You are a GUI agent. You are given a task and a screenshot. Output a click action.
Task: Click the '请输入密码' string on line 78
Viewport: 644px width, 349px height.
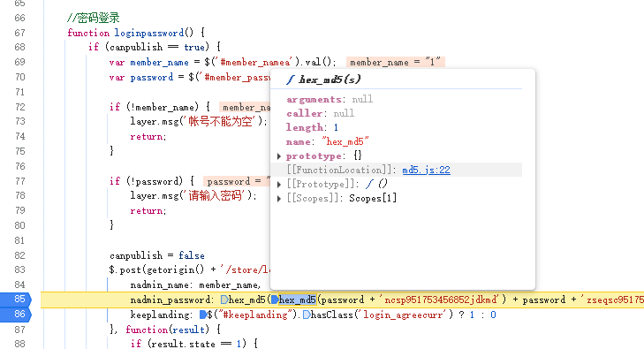pyautogui.click(x=216, y=195)
